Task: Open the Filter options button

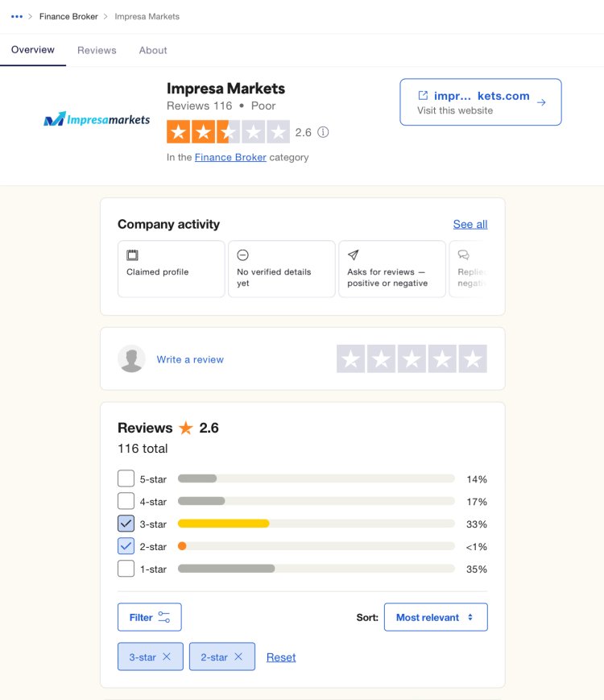Action: (149, 617)
